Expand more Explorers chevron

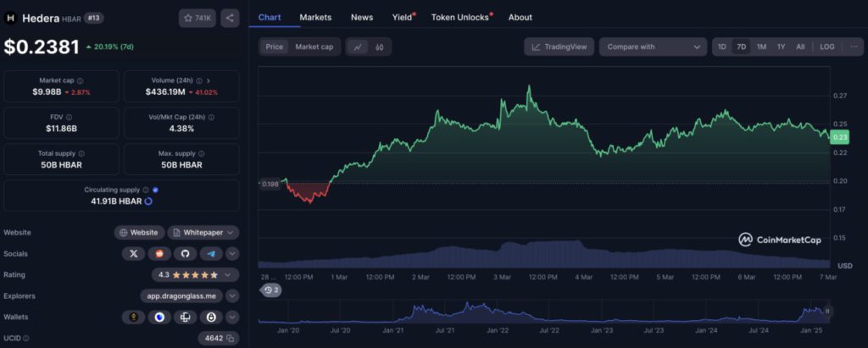[x=232, y=296]
